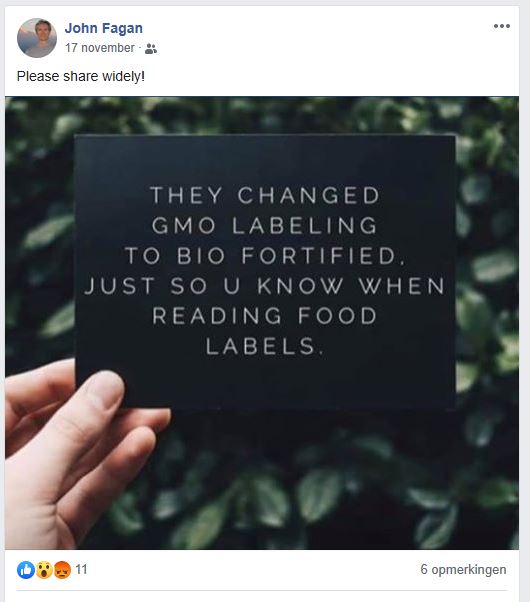Click the "JUST SO U KNOW WHEN" line
The height and width of the screenshot is (602, 530).
[x=264, y=286]
